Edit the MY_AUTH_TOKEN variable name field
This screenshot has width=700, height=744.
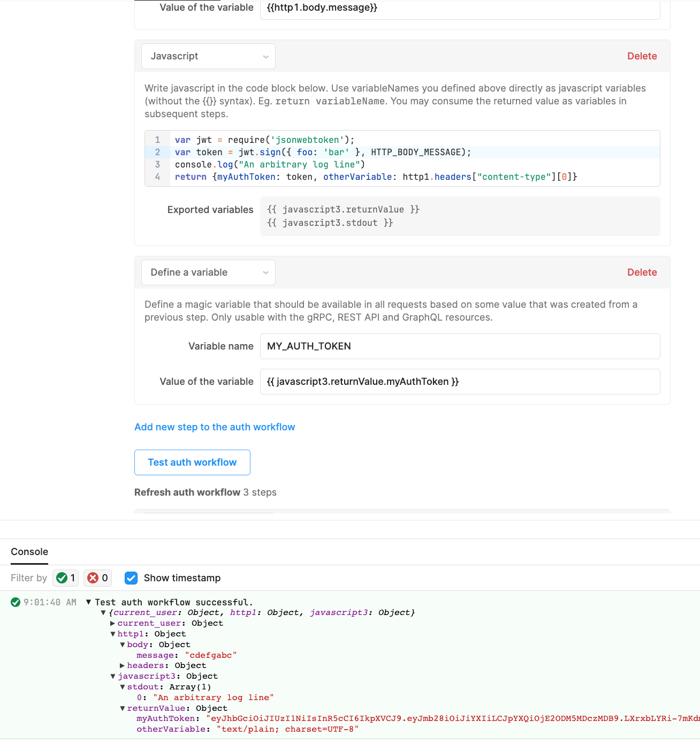click(x=460, y=346)
